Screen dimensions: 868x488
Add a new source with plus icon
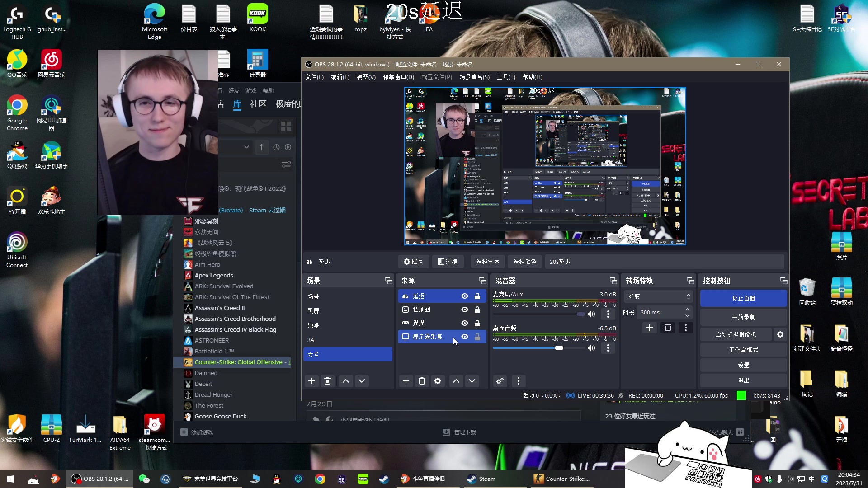click(x=406, y=381)
